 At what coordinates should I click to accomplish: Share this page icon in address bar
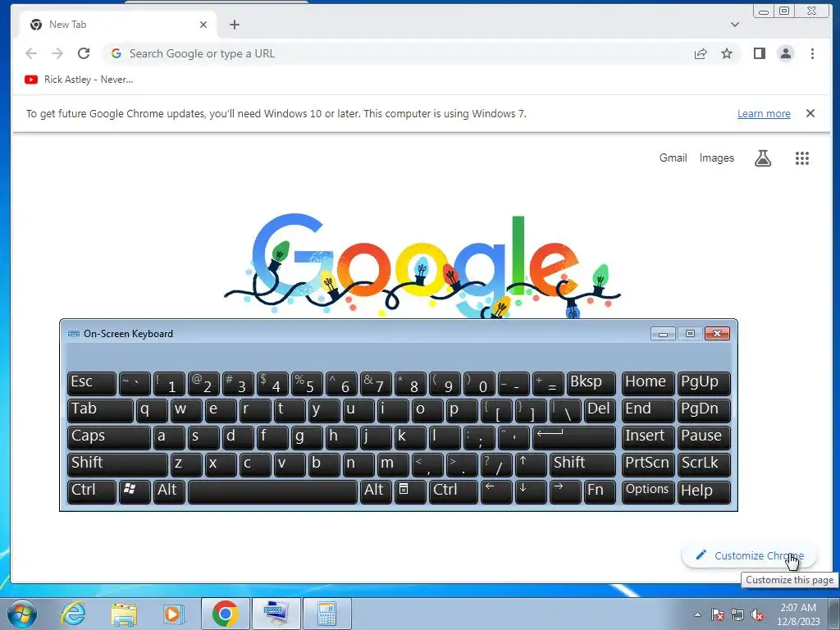pyautogui.click(x=701, y=53)
